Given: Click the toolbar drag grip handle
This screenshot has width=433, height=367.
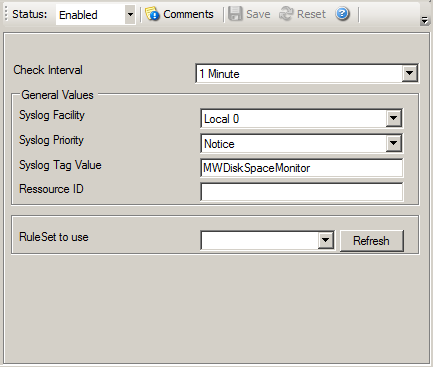Looking at the screenshot, I should pyautogui.click(x=6, y=14).
